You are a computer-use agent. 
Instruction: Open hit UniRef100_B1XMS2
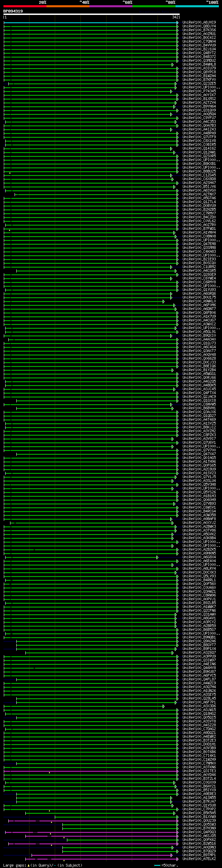pos(199,99)
